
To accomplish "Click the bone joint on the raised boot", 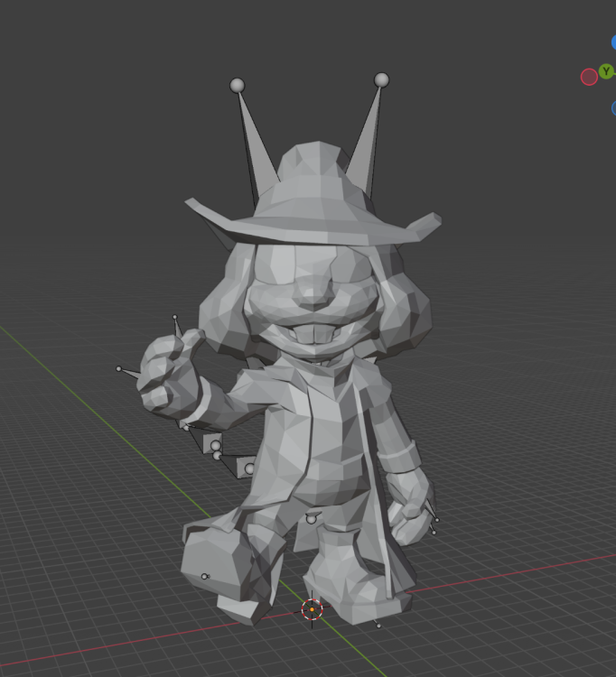I will pyautogui.click(x=205, y=576).
